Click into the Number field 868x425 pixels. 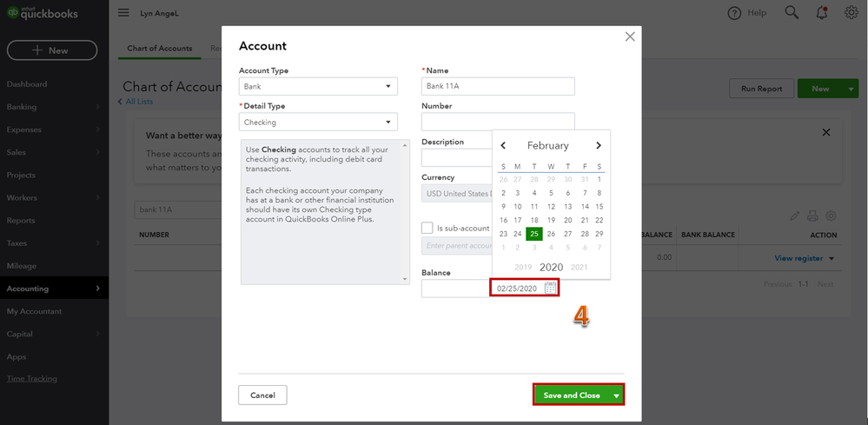(x=498, y=122)
